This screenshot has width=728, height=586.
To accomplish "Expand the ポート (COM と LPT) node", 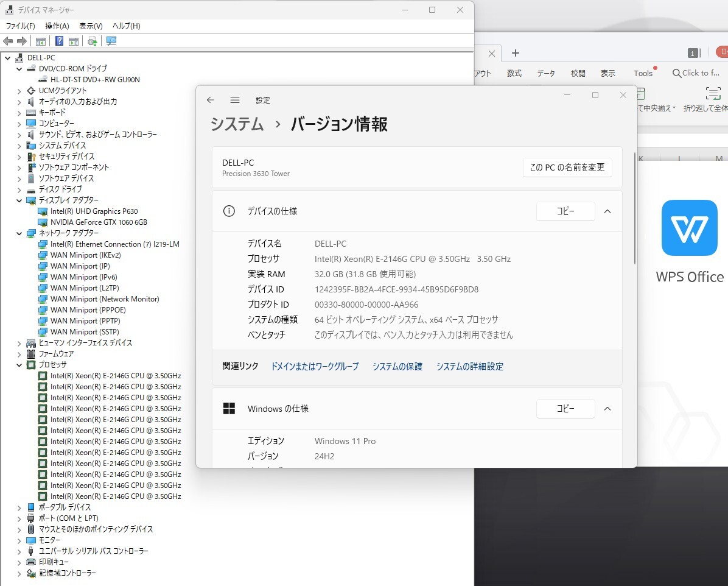I will coord(19,518).
